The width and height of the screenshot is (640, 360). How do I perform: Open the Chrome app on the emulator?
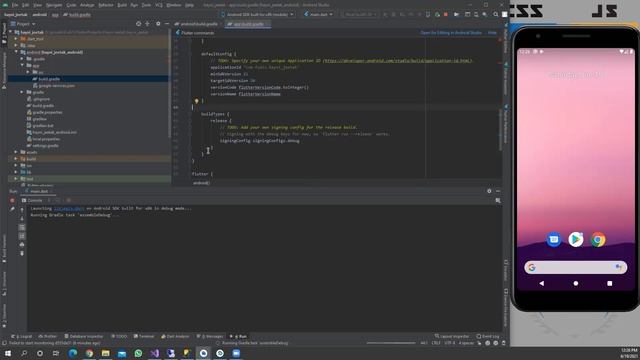598,240
